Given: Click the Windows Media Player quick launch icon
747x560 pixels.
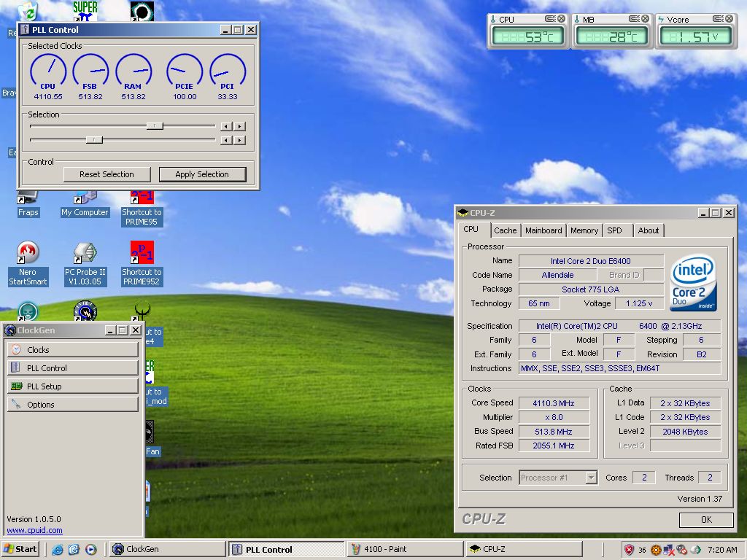Looking at the screenshot, I should click(x=91, y=550).
